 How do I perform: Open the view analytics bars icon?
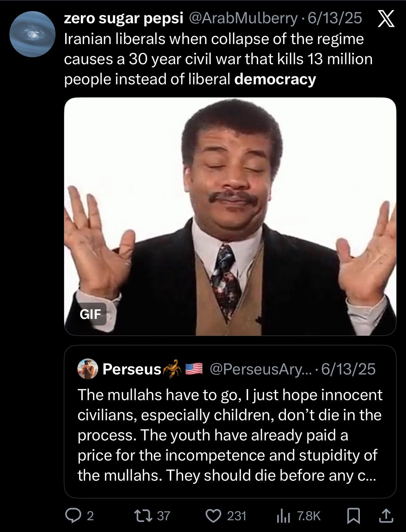coord(283,516)
